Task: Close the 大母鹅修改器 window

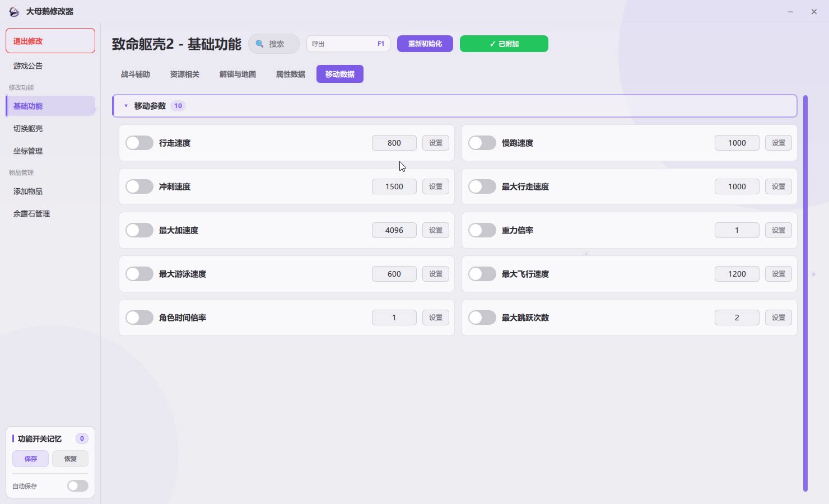Action: click(x=814, y=11)
